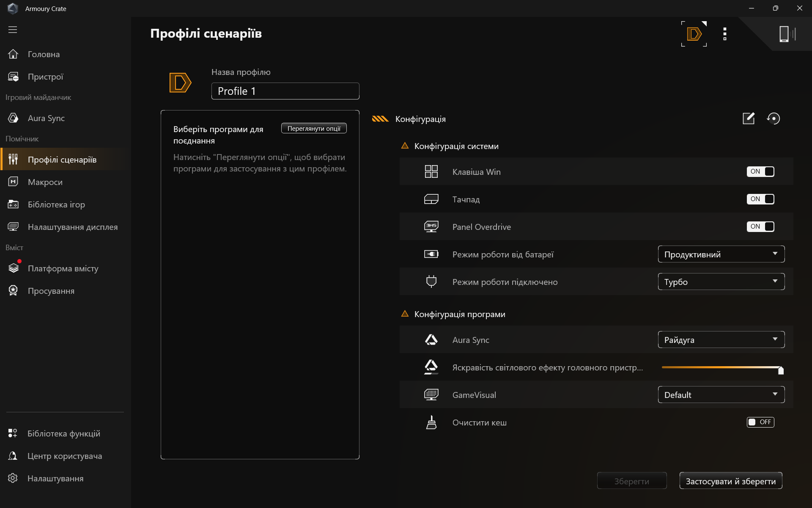Click the reset configuration icon
The image size is (812, 508).
click(773, 119)
